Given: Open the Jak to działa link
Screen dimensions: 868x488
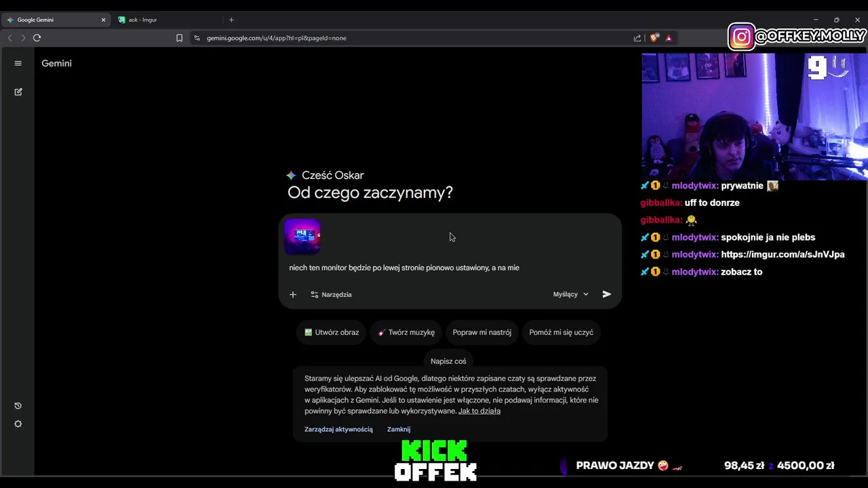Looking at the screenshot, I should (x=479, y=411).
